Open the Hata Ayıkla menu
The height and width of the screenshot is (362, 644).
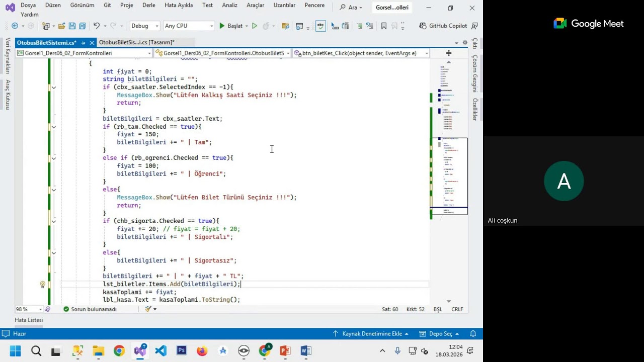coord(179,5)
